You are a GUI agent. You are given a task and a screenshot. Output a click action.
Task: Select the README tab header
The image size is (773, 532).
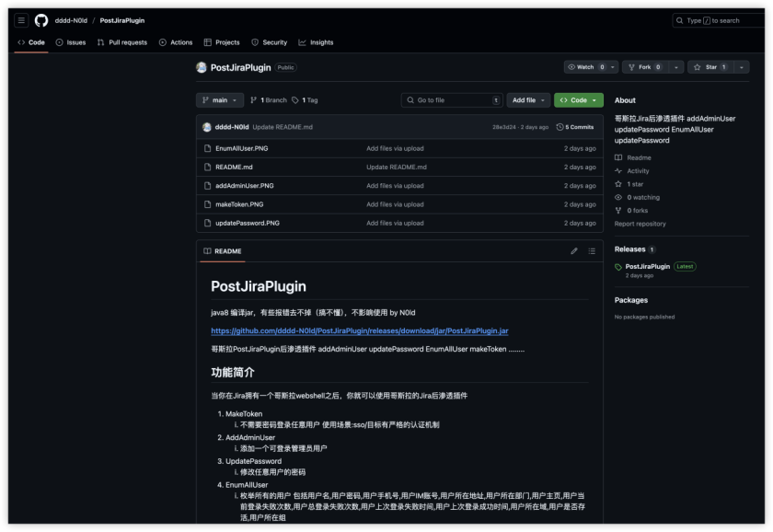(223, 251)
